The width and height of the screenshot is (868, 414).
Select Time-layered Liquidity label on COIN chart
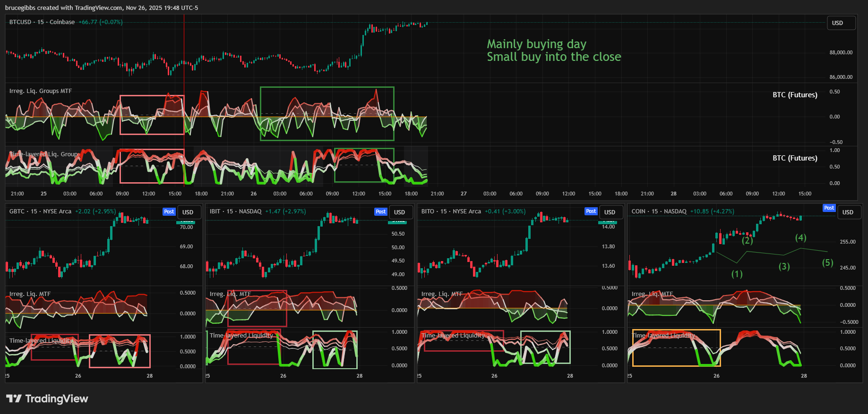[x=663, y=336]
